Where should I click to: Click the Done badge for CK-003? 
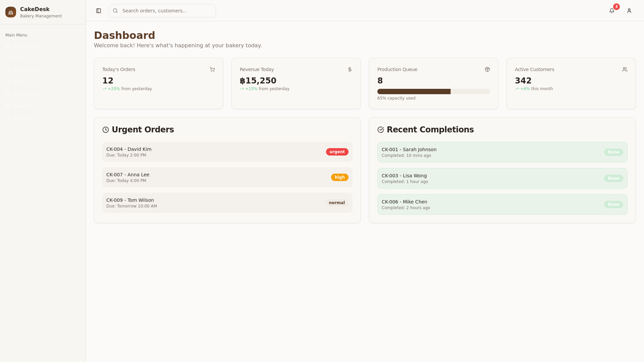(x=613, y=178)
